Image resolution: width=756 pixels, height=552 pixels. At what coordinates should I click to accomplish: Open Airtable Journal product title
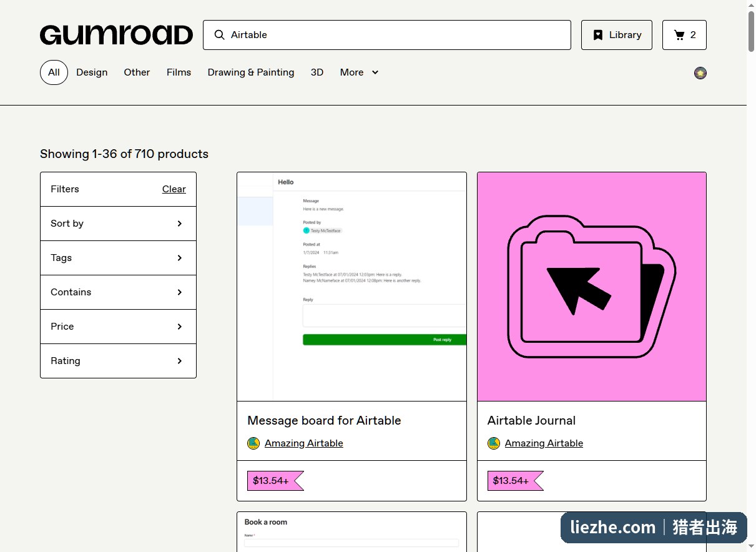[x=531, y=421]
